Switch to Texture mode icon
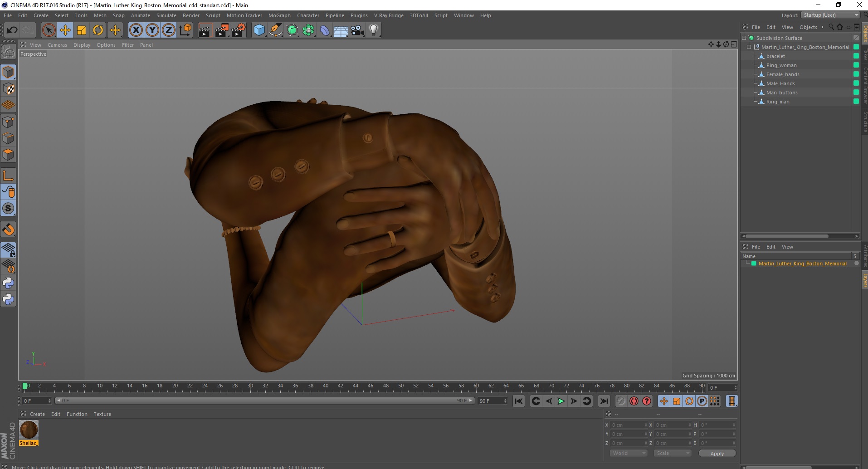Viewport: 868px width, 469px height. 8,89
